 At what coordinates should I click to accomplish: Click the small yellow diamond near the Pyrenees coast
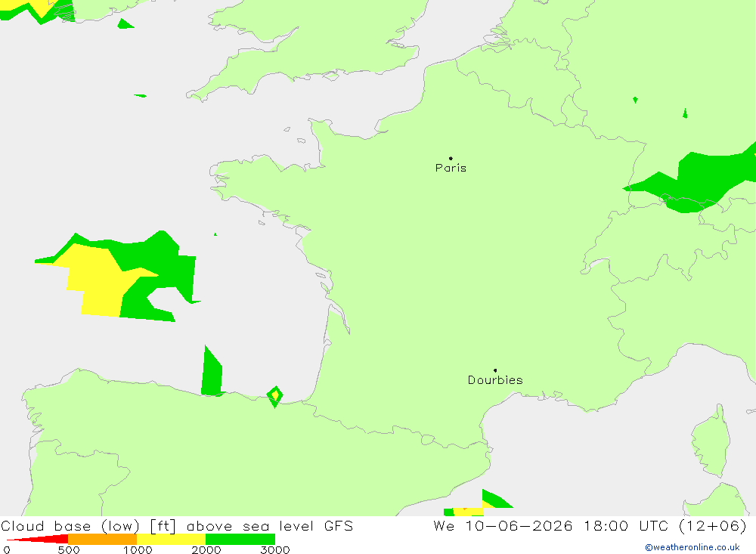pos(275,396)
